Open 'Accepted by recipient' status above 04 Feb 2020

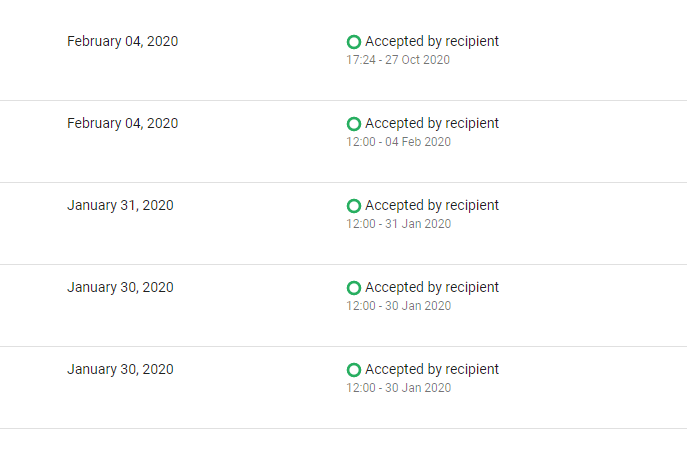click(432, 123)
